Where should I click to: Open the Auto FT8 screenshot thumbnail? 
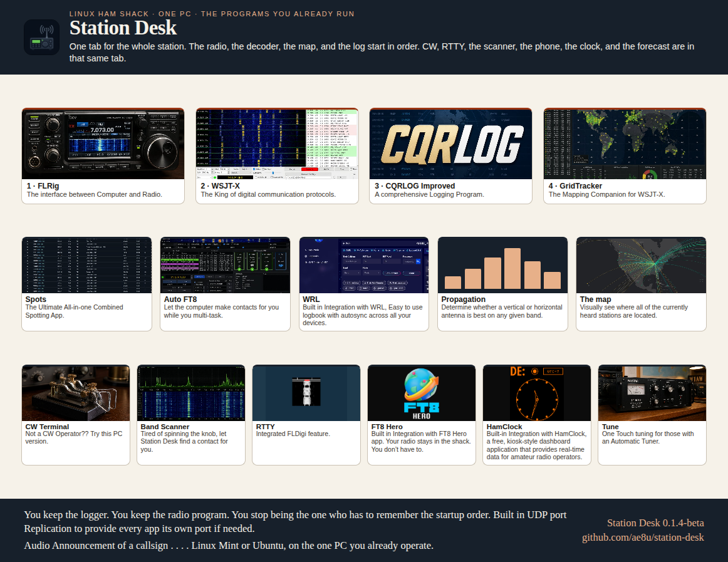click(225, 265)
